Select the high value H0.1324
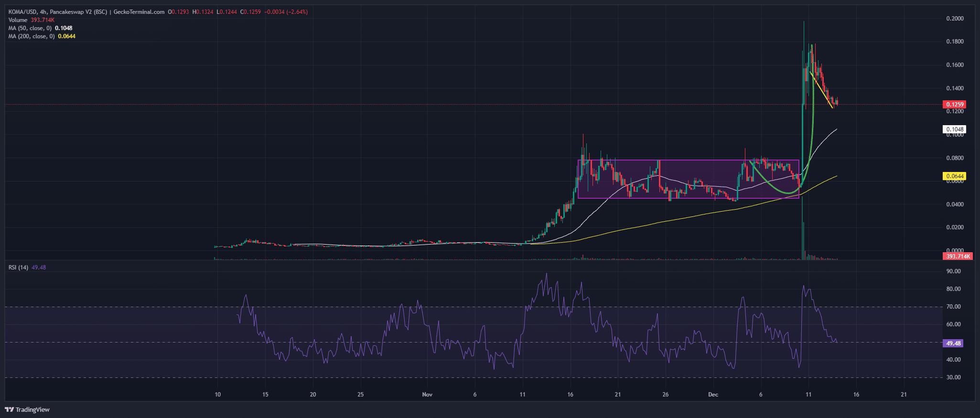 pyautogui.click(x=203, y=12)
